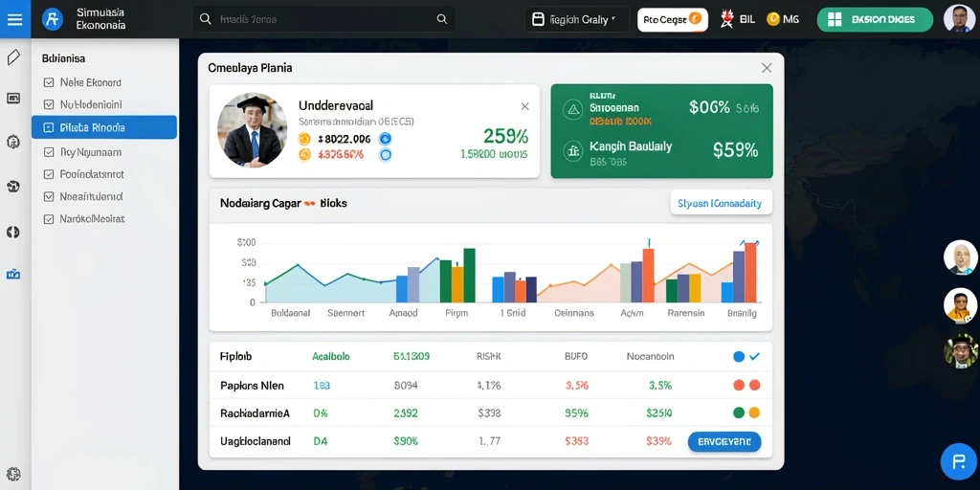Image resolution: width=980 pixels, height=490 pixels.
Task: Click the gold MG coin icon
Action: [x=773, y=19]
